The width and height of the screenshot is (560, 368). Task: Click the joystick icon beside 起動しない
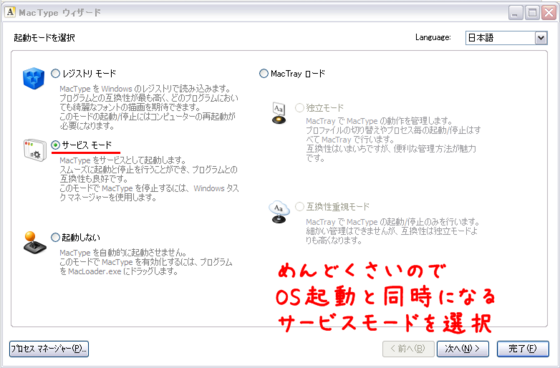coord(34,243)
